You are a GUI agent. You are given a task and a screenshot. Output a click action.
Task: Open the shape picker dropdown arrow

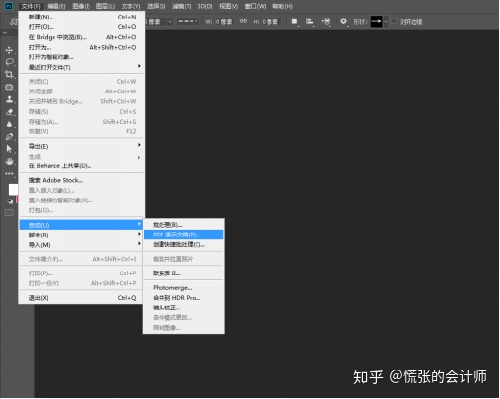click(x=386, y=22)
